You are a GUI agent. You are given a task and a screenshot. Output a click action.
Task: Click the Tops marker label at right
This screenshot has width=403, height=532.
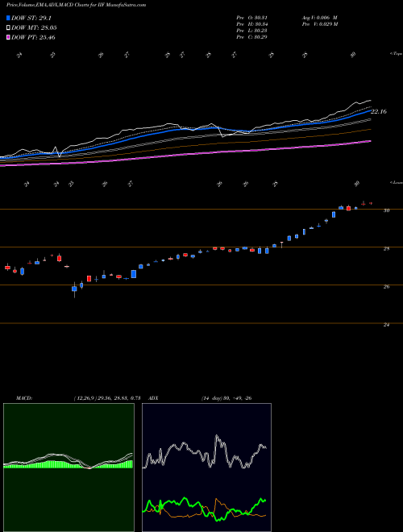tap(396, 54)
